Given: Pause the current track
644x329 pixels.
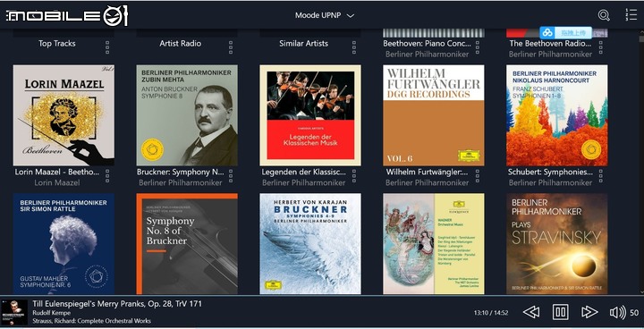Looking at the screenshot, I should tap(560, 312).
